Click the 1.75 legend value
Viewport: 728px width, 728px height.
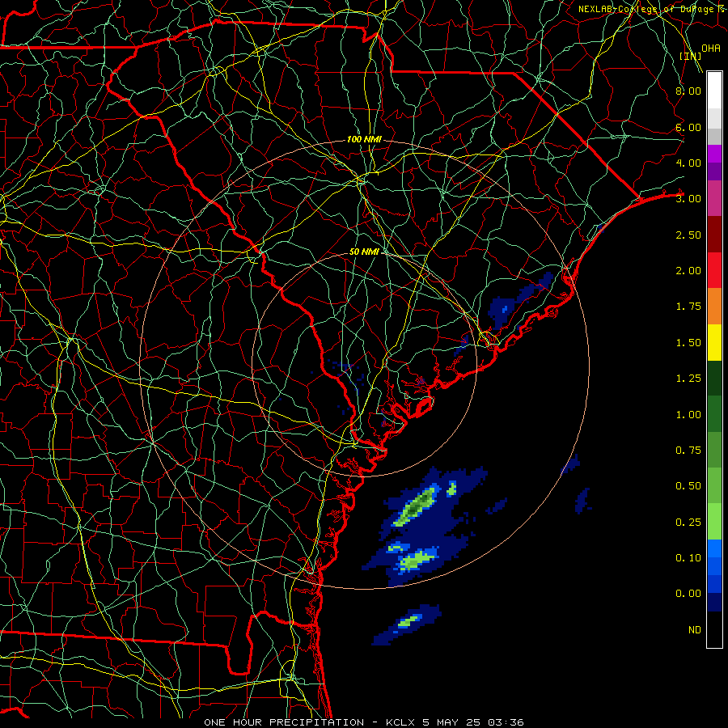(x=688, y=307)
